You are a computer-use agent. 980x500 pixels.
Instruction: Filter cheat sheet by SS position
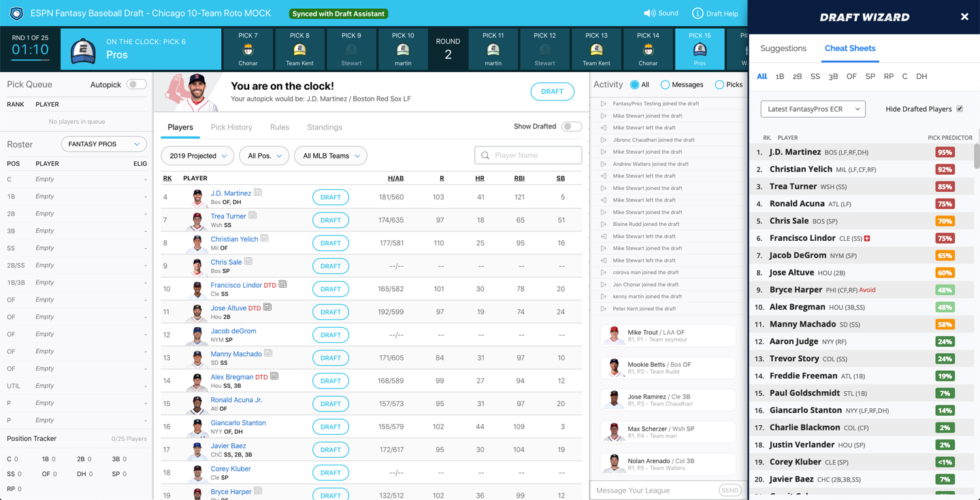coord(815,76)
